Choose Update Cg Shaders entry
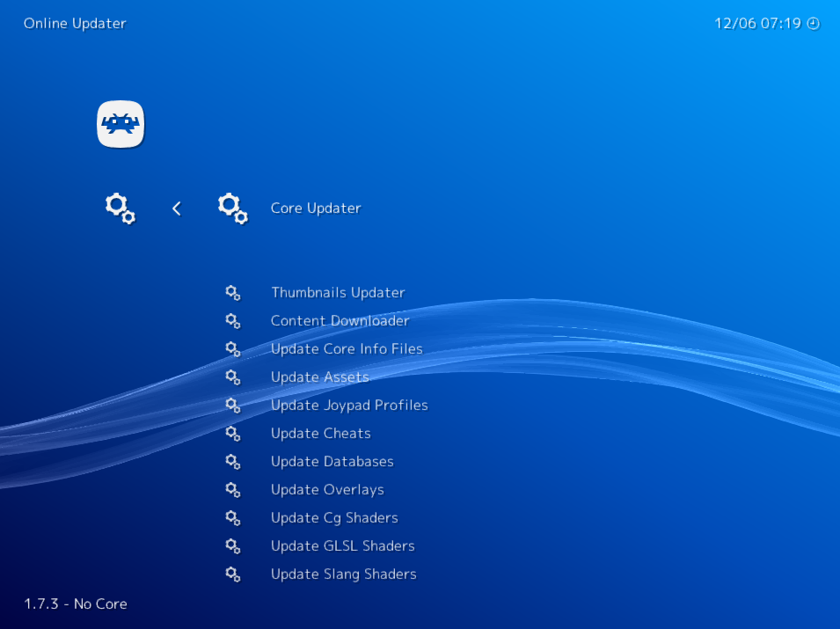840x629 pixels. click(334, 518)
